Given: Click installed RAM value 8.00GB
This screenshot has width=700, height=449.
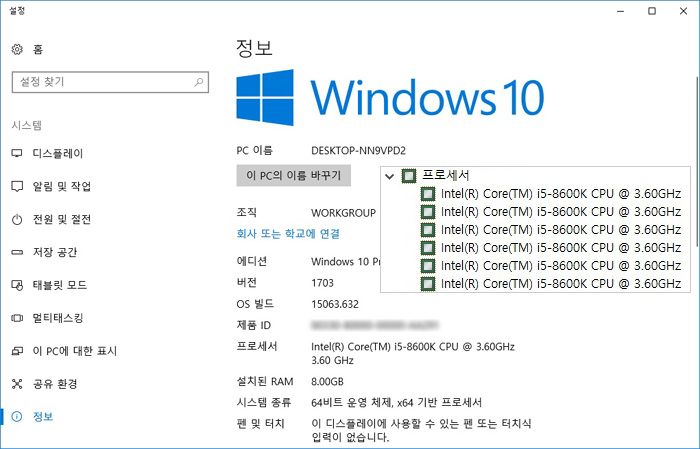Looking at the screenshot, I should [x=327, y=382].
